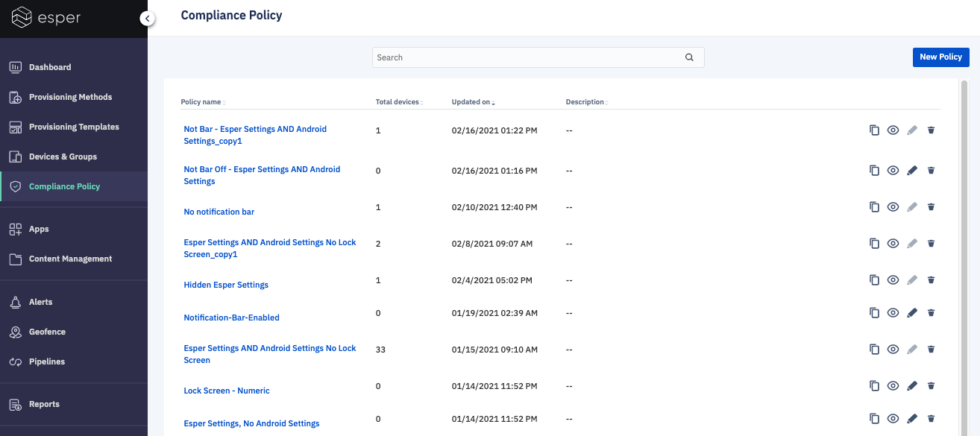The image size is (980, 436).
Task: Edit the Lock Screen - Numeric policy
Action: click(911, 386)
